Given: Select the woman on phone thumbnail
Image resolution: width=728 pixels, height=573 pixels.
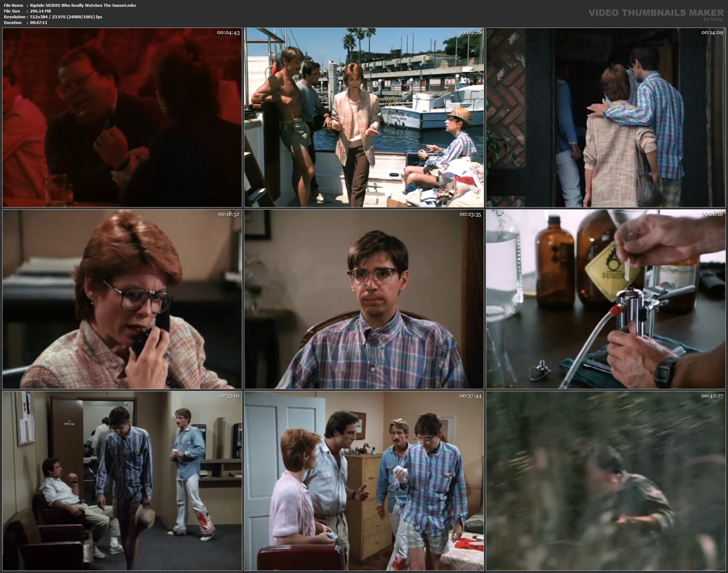Looking at the screenshot, I should (122, 299).
